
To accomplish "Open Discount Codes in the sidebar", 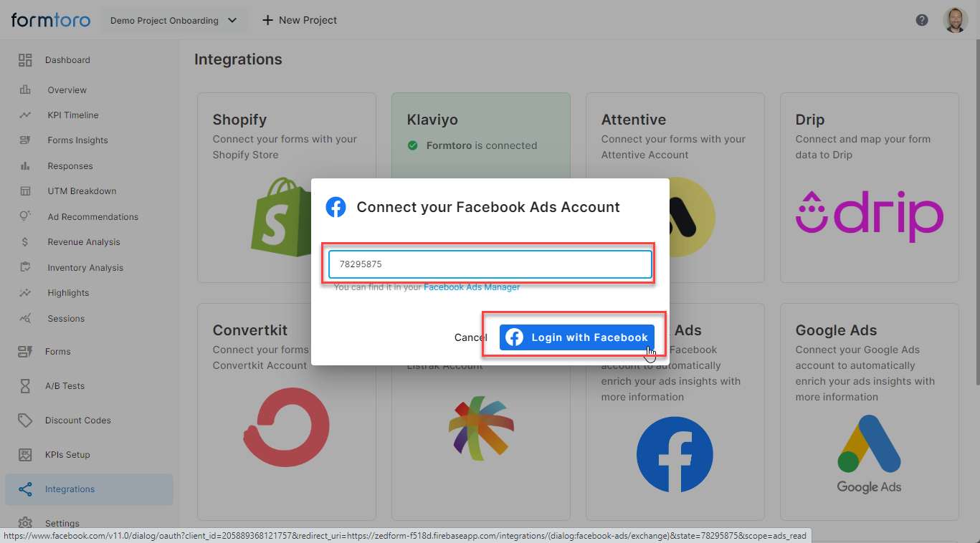I will [x=77, y=421].
